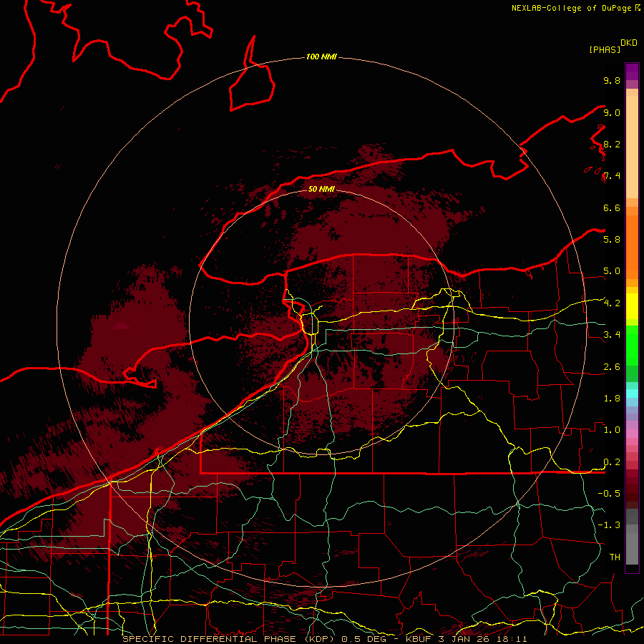Click the orange segment of the color bar
The image size is (644, 644).
point(632,246)
